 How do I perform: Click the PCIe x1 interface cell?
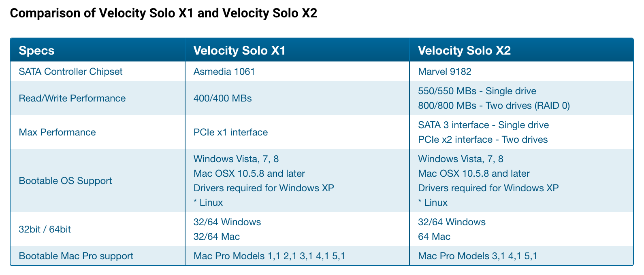tap(230, 132)
